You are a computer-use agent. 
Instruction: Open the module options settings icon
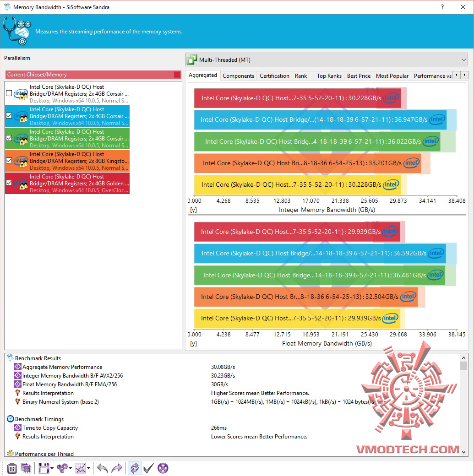tap(11, 468)
